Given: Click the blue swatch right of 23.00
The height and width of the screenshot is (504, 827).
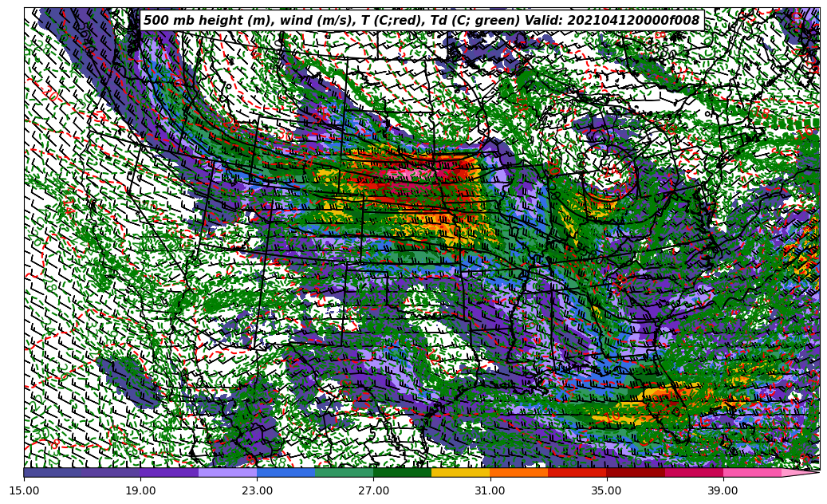Looking at the screenshot, I should (x=286, y=473).
